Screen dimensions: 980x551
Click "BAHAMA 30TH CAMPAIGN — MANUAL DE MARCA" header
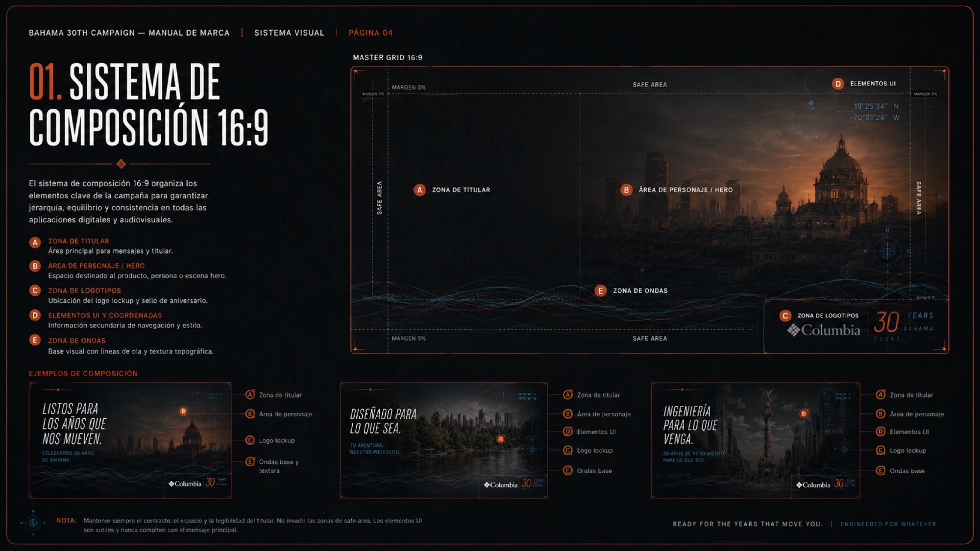pyautogui.click(x=129, y=33)
